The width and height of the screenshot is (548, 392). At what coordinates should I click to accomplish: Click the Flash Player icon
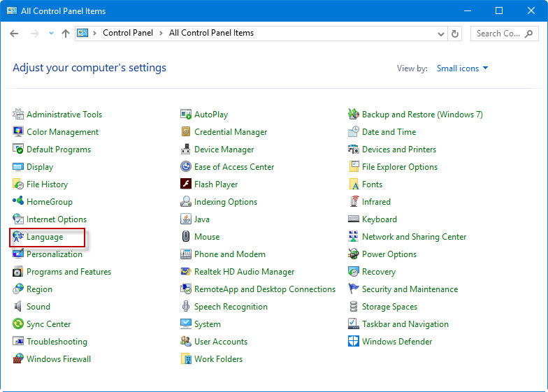click(186, 183)
